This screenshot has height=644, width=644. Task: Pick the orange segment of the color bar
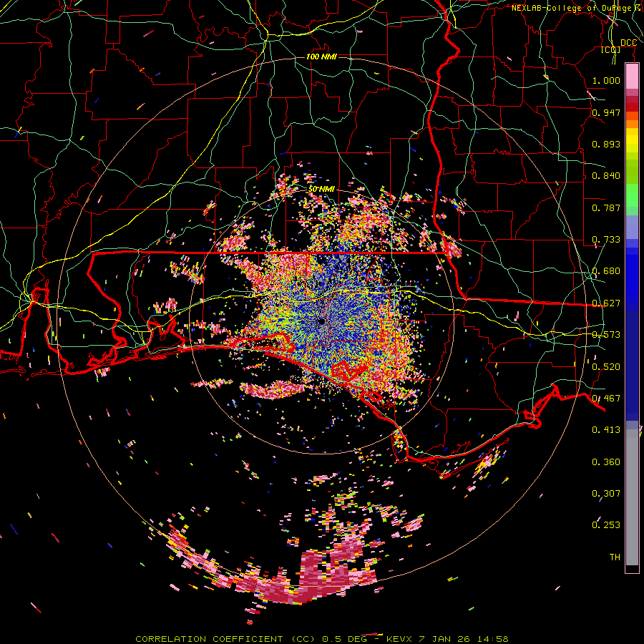[632, 124]
